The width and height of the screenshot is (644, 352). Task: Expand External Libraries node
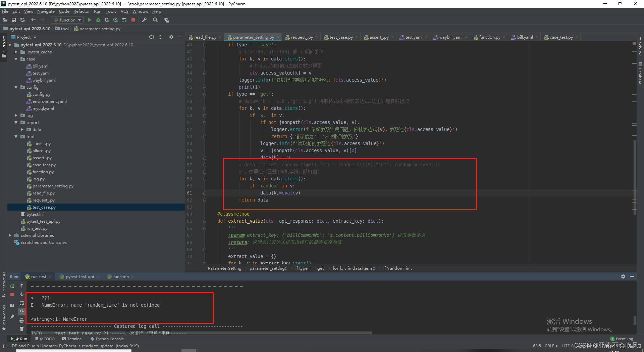10,235
